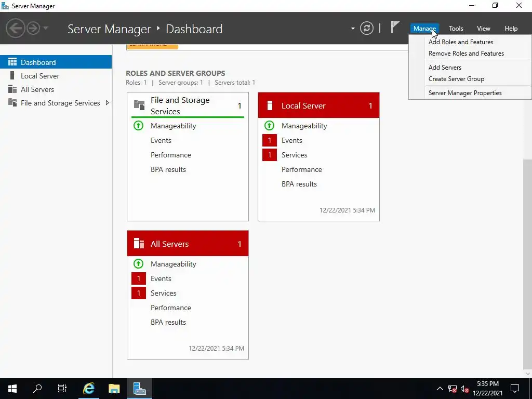Open Services in Local Server tile
This screenshot has height=399, width=532.
tap(294, 155)
